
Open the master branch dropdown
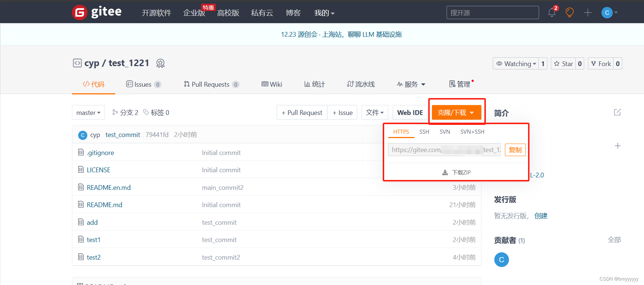point(88,112)
